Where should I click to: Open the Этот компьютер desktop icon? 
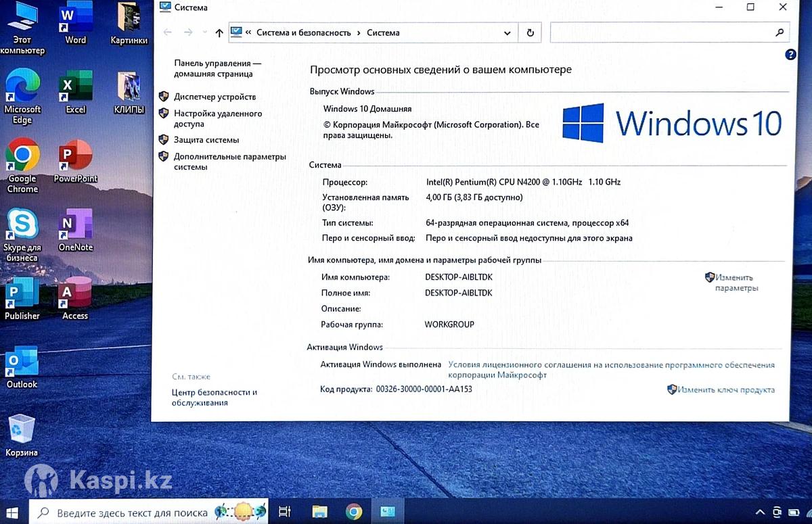(22, 29)
